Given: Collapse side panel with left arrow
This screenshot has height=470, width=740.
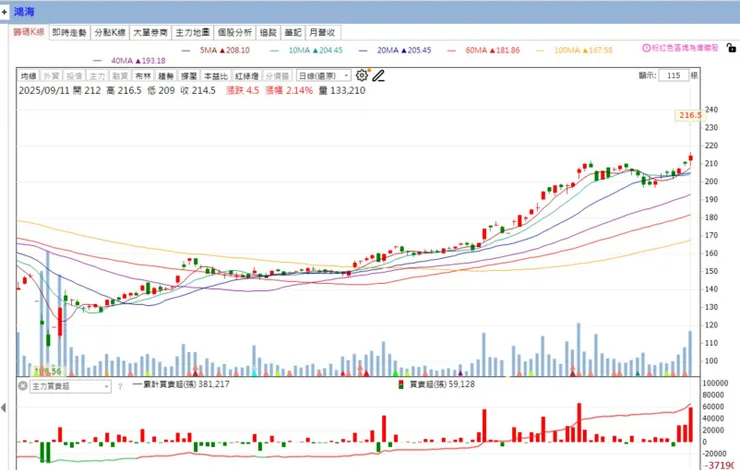Looking at the screenshot, I should pos(3,407).
